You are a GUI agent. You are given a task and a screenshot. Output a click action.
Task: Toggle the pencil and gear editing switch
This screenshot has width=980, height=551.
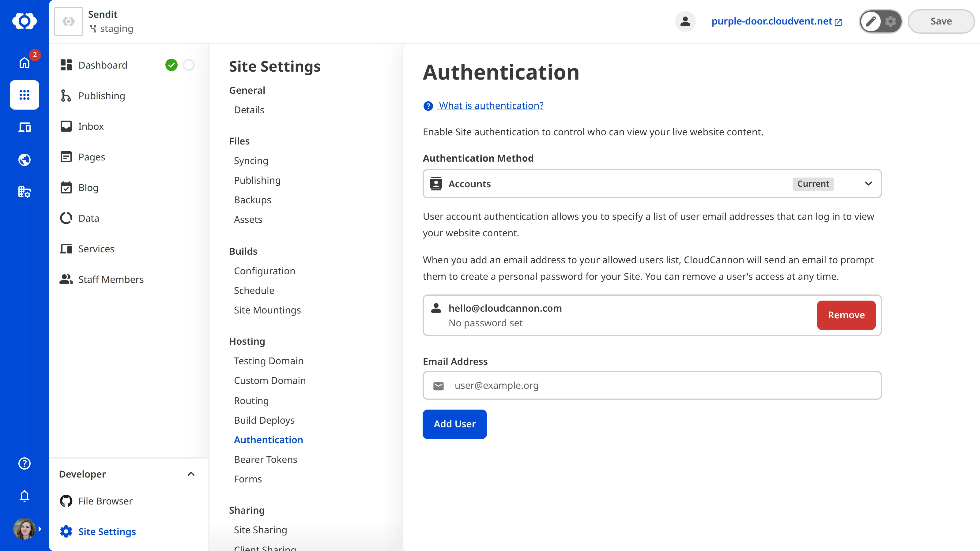point(880,21)
